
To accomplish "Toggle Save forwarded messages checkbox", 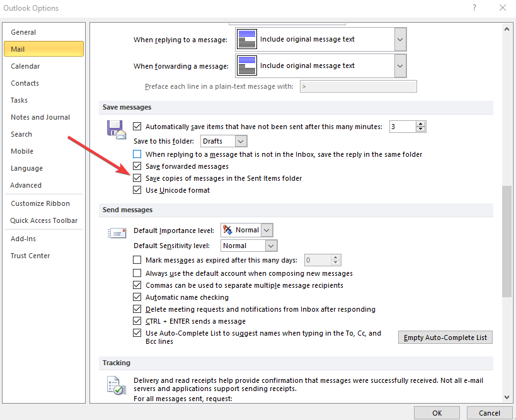I will tap(137, 166).
